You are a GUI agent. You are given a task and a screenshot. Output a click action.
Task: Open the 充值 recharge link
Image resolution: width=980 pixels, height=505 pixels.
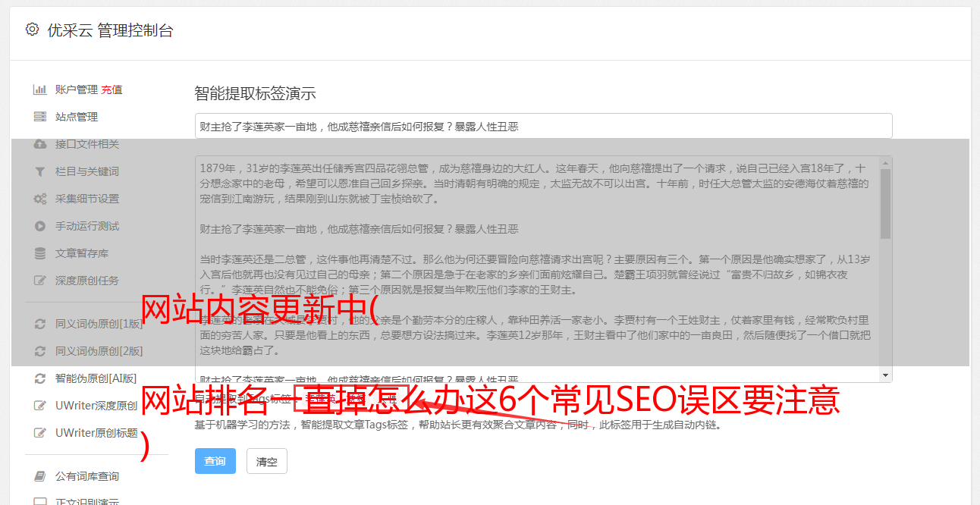click(x=112, y=89)
